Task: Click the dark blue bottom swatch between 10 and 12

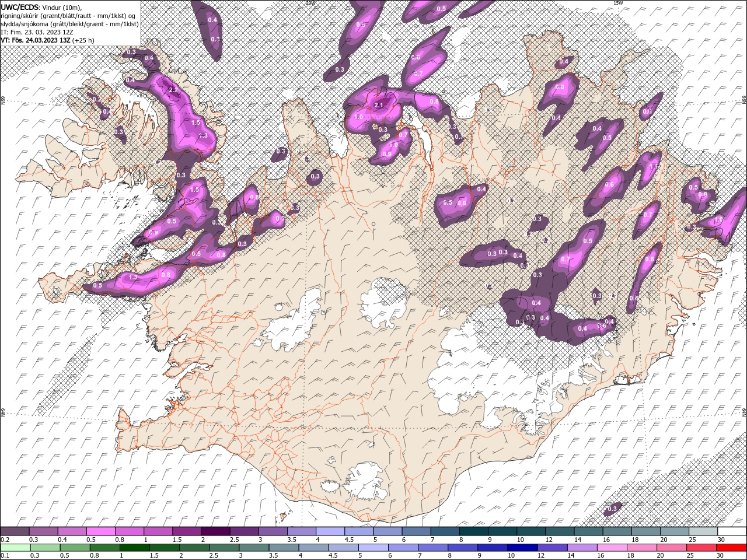Action: pos(522,548)
